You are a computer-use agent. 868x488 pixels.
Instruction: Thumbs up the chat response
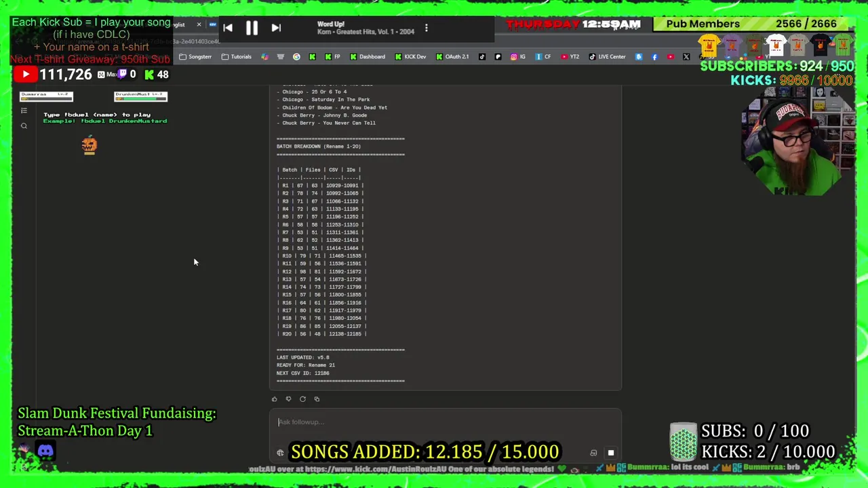pos(274,399)
